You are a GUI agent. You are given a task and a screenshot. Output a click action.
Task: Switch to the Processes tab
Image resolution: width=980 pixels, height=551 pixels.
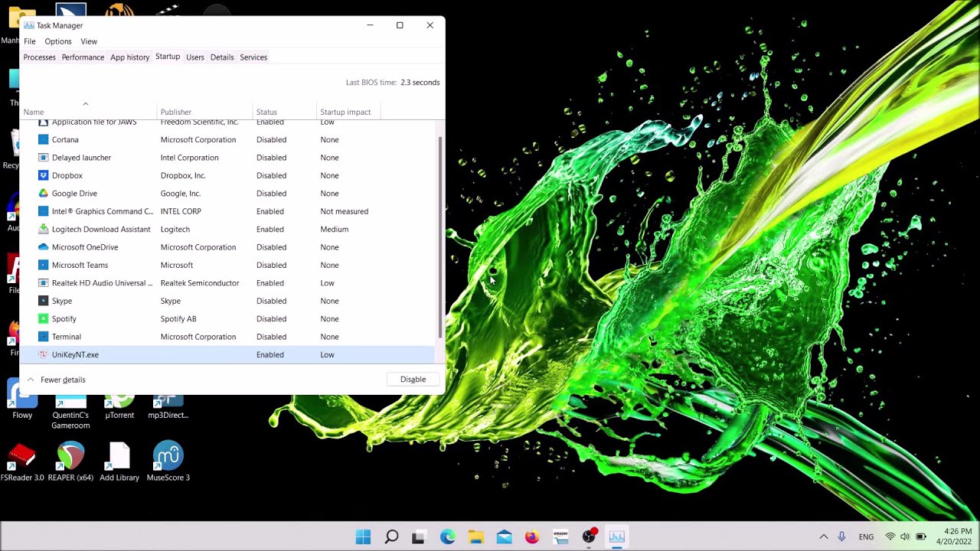40,57
